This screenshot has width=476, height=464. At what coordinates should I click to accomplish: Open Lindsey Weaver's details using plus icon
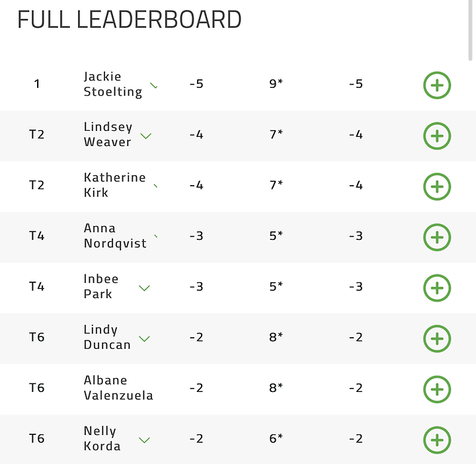point(437,136)
